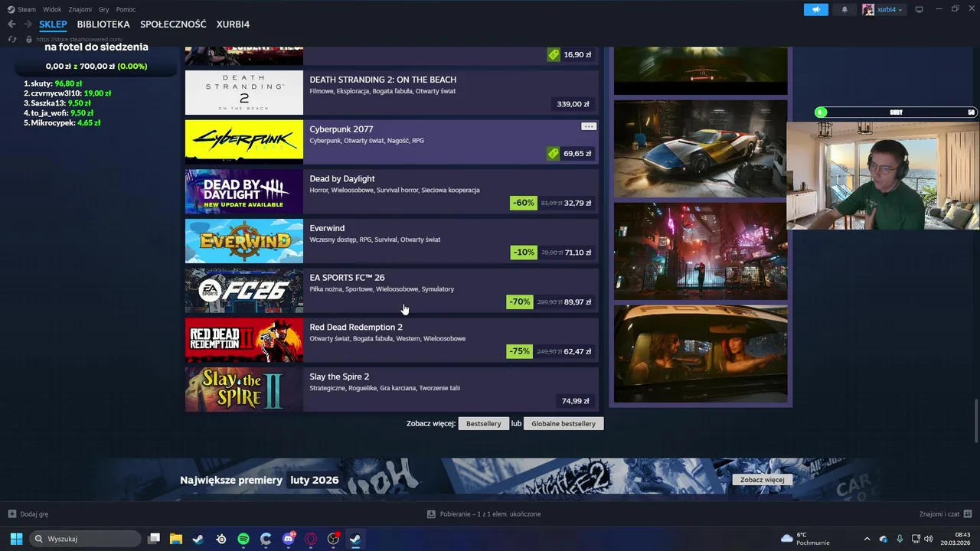The image size is (980, 551).
Task: Click the store page vertical scrollbar
Action: point(976,421)
